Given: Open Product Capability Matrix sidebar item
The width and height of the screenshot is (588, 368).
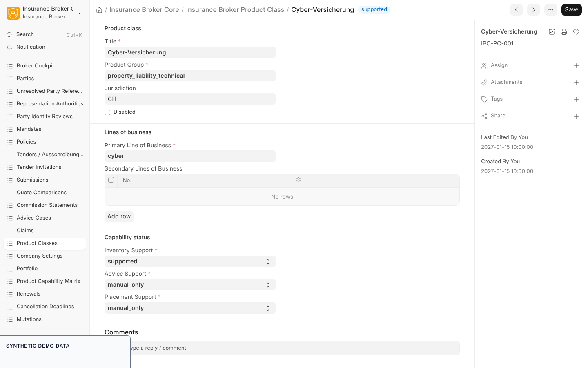Looking at the screenshot, I should (x=45, y=281).
